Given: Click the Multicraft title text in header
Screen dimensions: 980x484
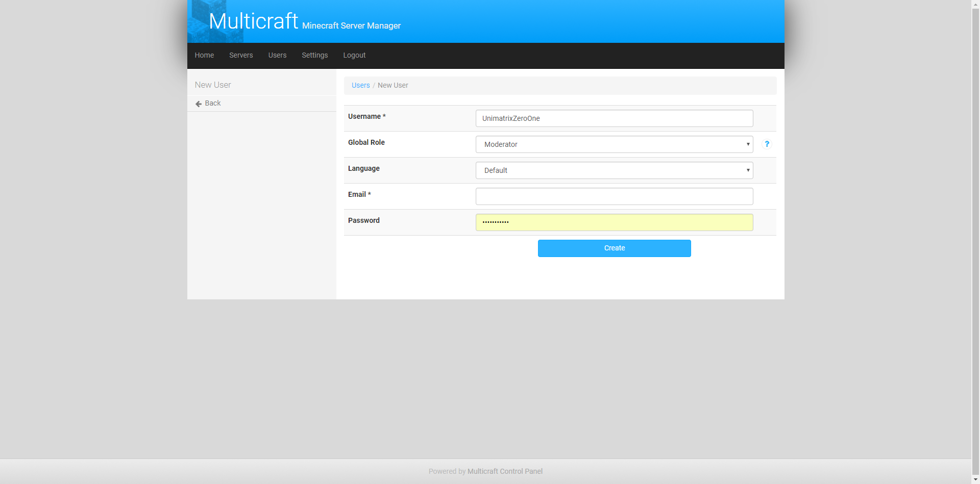Looking at the screenshot, I should 253,21.
